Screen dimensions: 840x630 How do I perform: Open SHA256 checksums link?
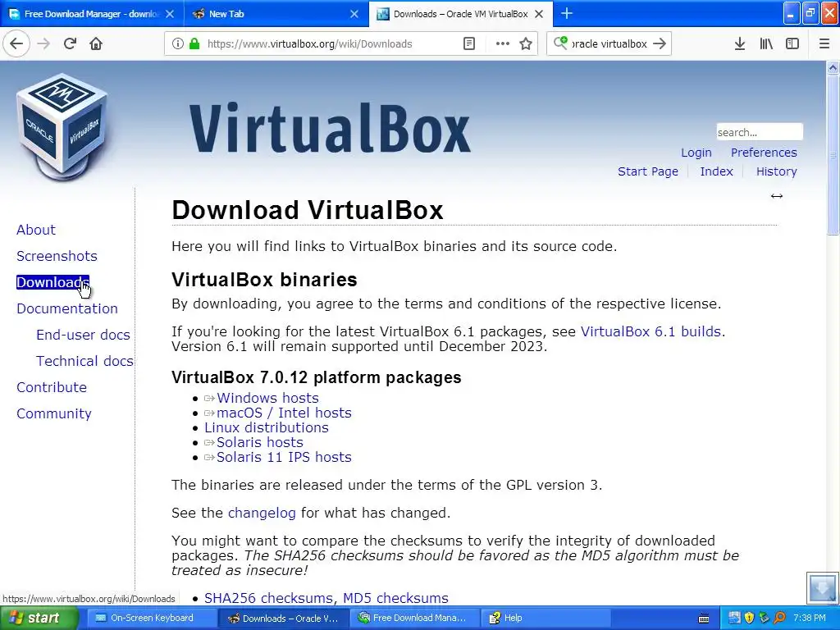(268, 598)
